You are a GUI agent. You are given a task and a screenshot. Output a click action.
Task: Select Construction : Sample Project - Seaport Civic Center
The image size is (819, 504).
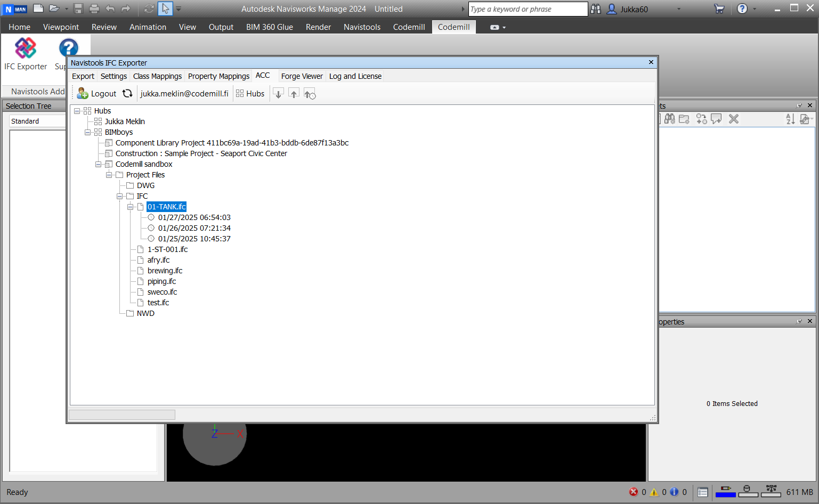[201, 153]
